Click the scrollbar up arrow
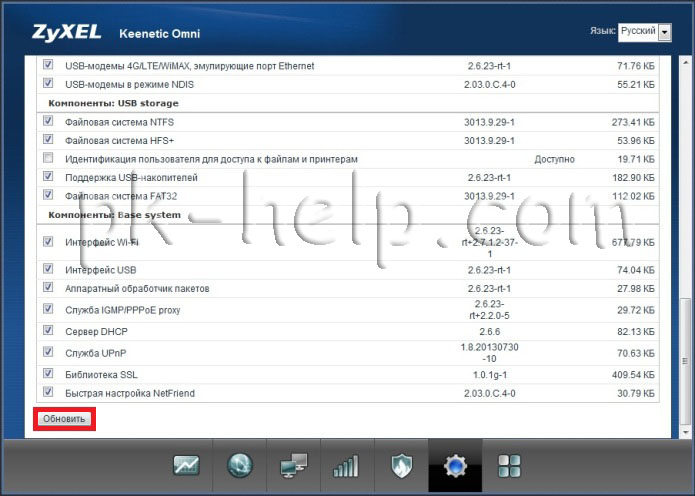695x496 pixels. click(x=687, y=63)
